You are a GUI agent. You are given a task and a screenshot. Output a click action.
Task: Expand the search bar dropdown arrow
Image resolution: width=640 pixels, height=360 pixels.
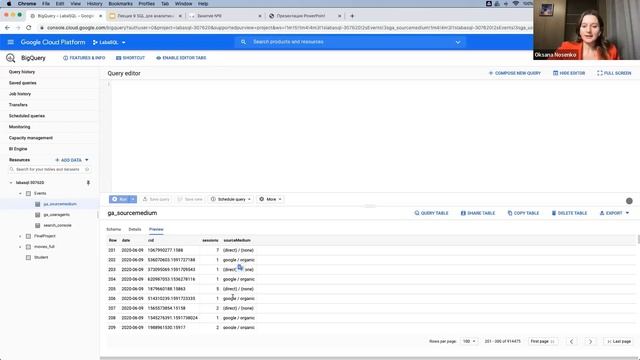coord(458,42)
